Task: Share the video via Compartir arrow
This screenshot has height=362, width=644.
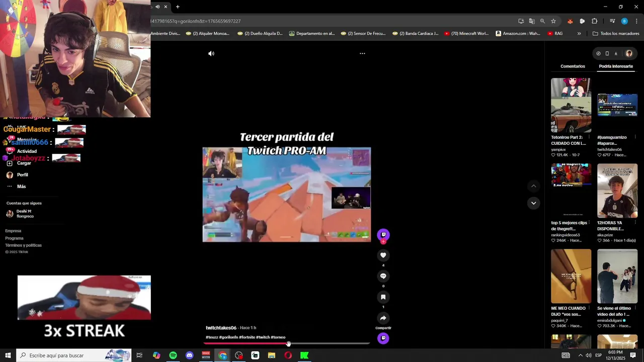Action: [x=383, y=318]
